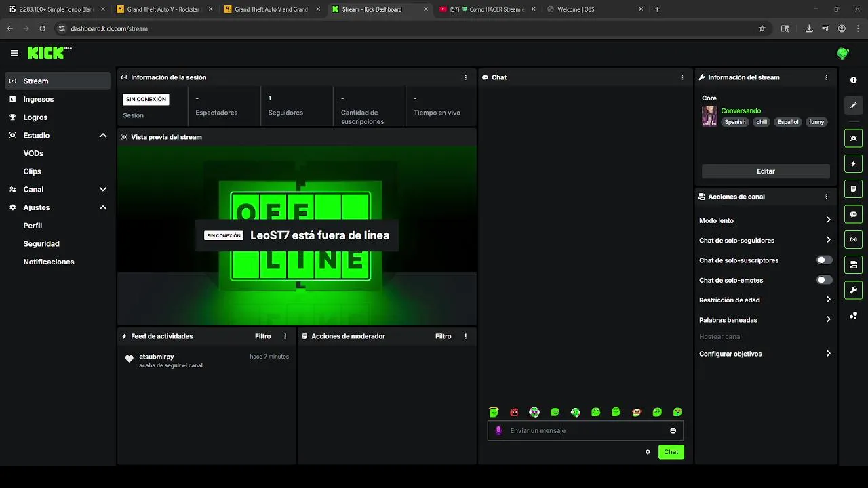Screen dimensions: 868x488
Task: Enable Chat de solo-suscriptores toggle
Action: click(x=824, y=260)
